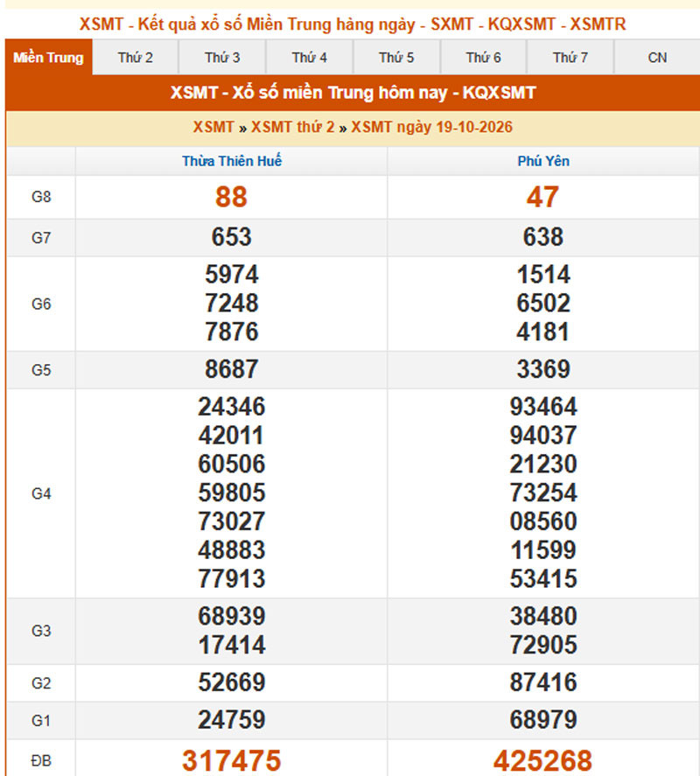
Task: Click the G1 number 24759
Action: click(x=232, y=720)
